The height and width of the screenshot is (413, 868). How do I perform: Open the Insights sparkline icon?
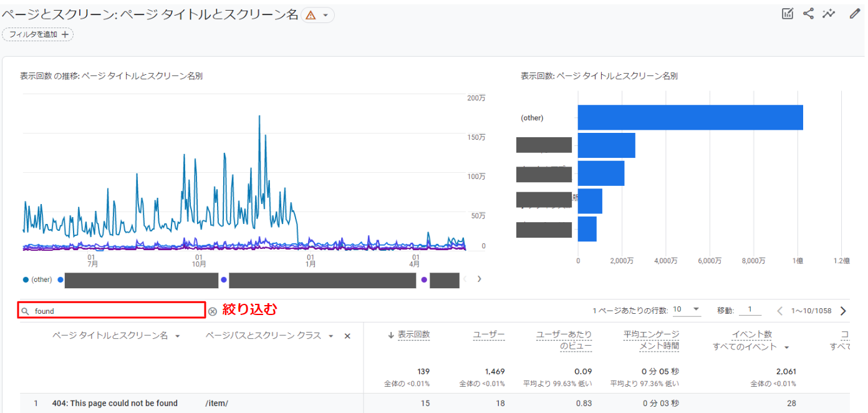pyautogui.click(x=829, y=14)
